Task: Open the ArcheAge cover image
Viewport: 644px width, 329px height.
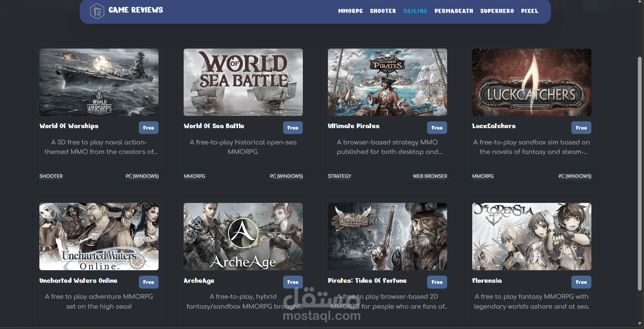Action: tap(243, 237)
